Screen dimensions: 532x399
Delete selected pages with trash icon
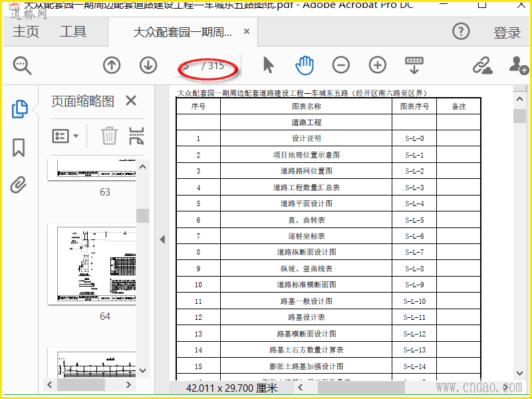(x=109, y=136)
